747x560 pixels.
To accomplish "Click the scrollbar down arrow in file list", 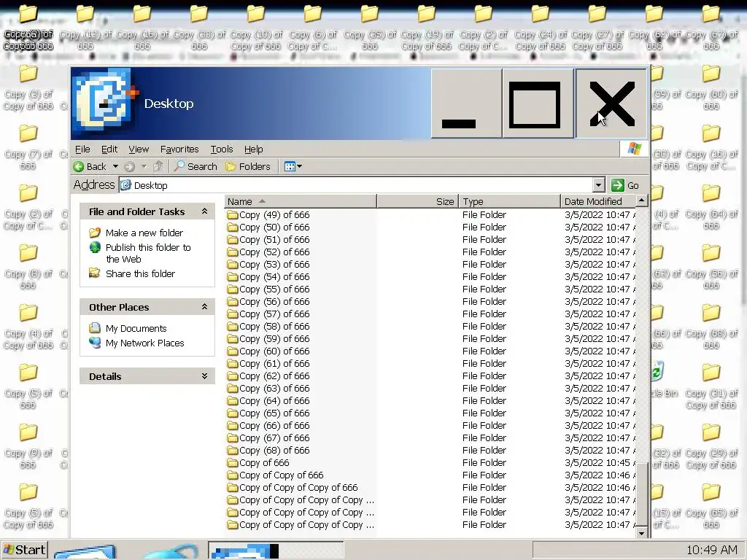I will pyautogui.click(x=642, y=533).
